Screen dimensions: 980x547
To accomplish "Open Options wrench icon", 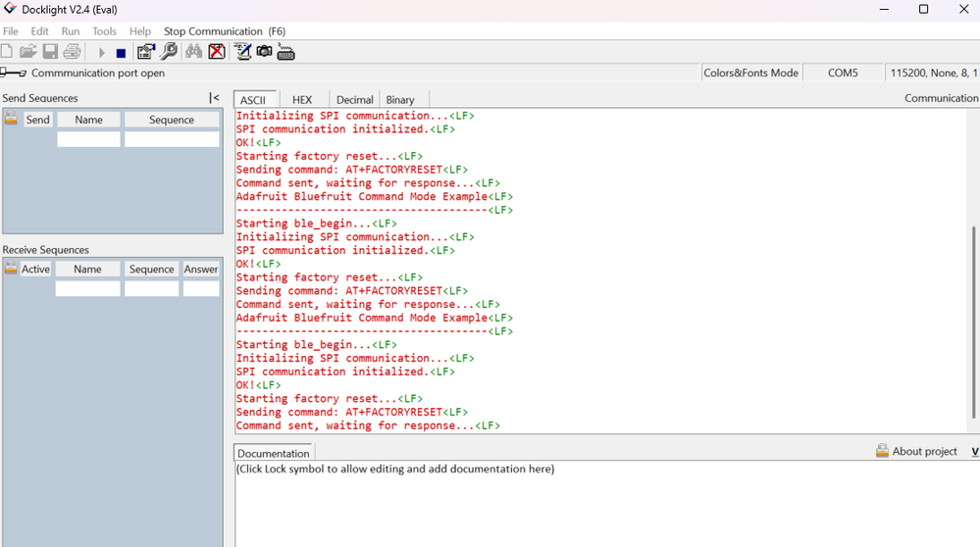I will pyautogui.click(x=169, y=52).
